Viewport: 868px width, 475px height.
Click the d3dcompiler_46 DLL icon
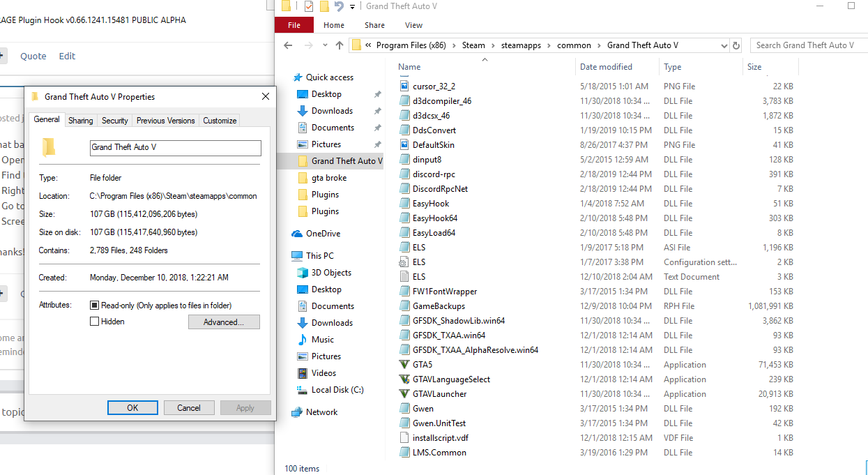click(404, 100)
